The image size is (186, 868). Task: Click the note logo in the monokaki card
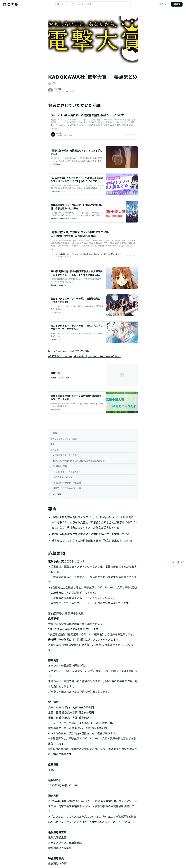131,255
